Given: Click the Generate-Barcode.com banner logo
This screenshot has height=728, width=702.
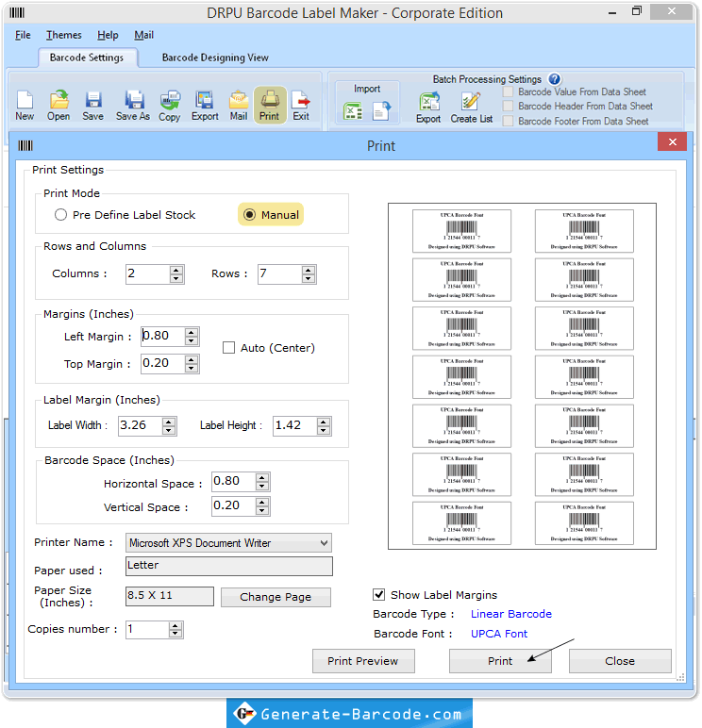Looking at the screenshot, I should [349, 714].
